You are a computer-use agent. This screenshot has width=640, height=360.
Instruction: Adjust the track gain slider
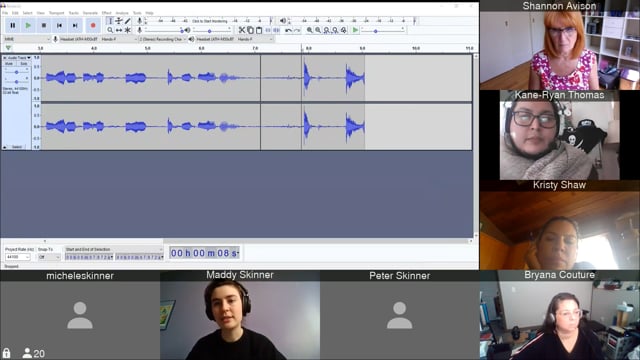16,72
